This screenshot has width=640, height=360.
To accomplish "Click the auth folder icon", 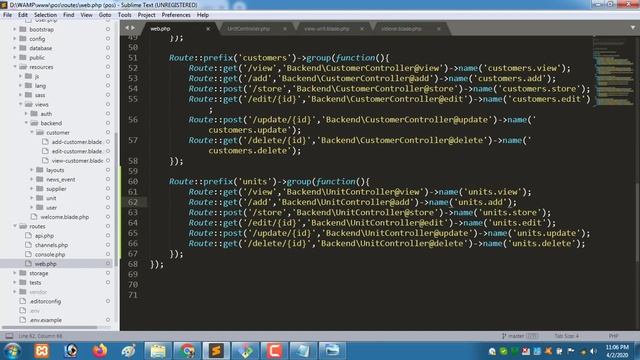I will [x=34, y=113].
